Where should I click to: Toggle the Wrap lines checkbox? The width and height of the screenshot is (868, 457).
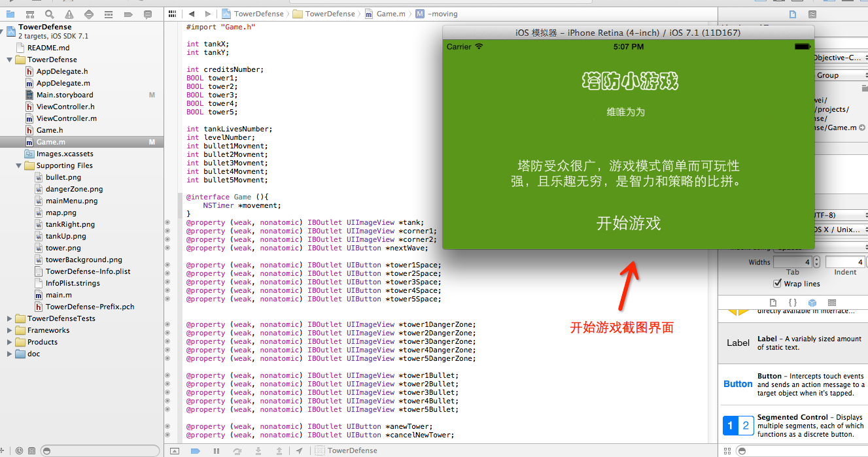(777, 284)
